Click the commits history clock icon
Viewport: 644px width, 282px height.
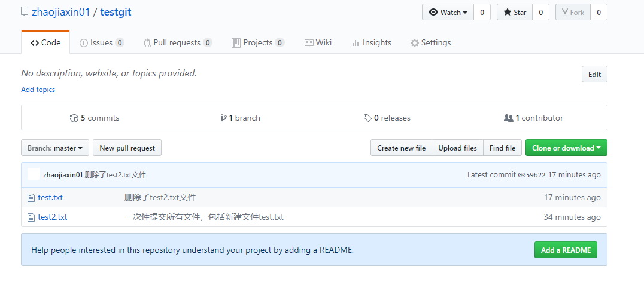[x=74, y=118]
